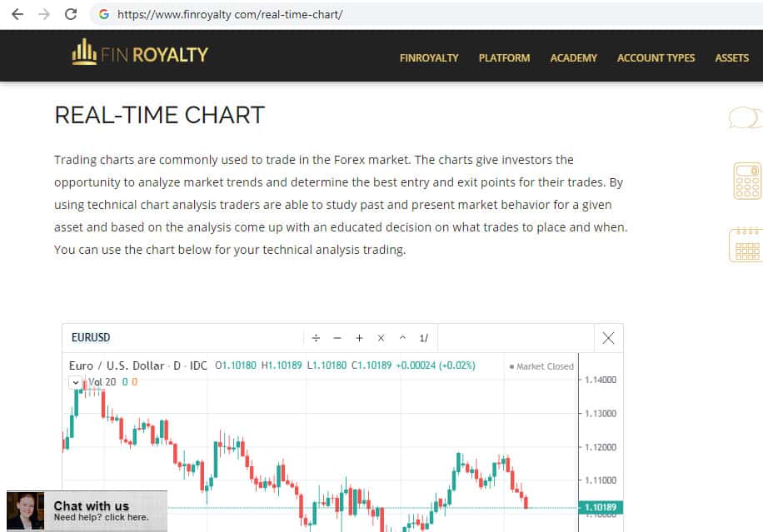Screen dimensions: 763x532
Task: Click the caret symbol in chart toolbar
Action: (402, 338)
